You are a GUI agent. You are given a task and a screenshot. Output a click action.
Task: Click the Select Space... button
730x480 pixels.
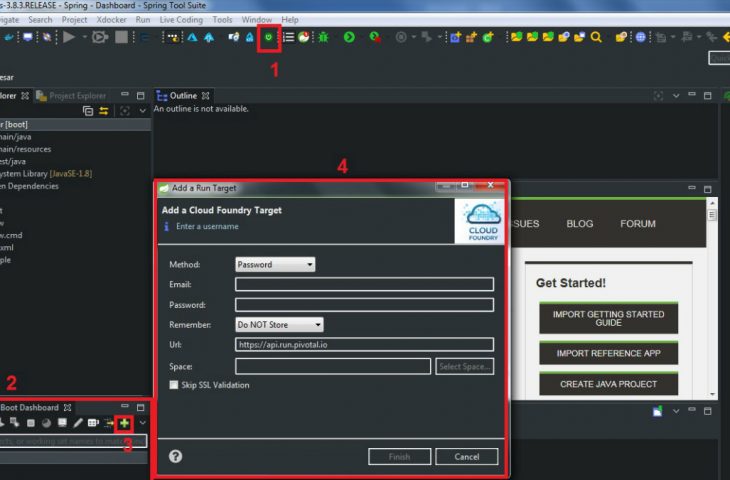[465, 366]
